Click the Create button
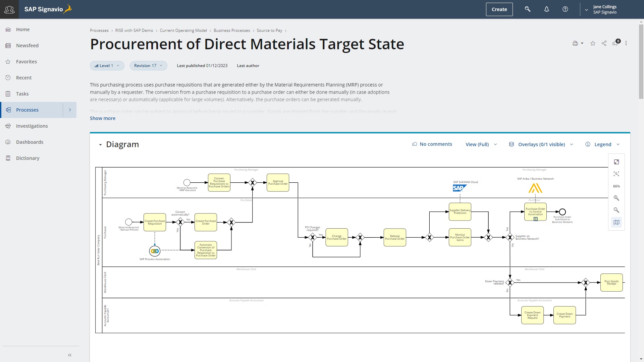The height and width of the screenshot is (362, 644). (499, 9)
